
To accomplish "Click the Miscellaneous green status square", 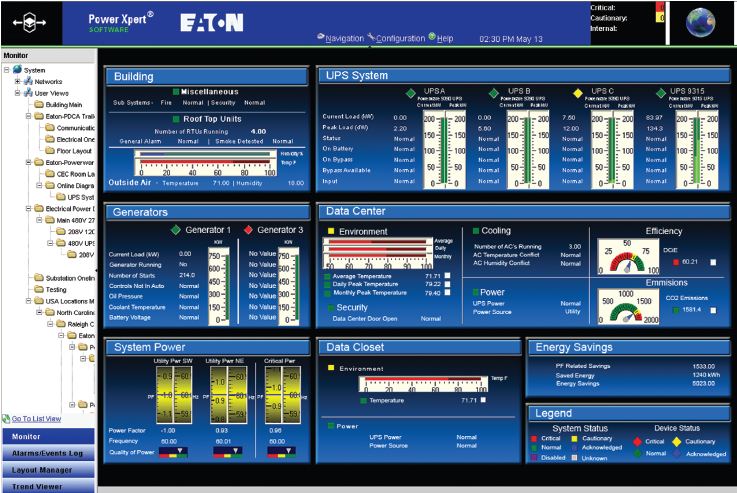I will coord(176,92).
